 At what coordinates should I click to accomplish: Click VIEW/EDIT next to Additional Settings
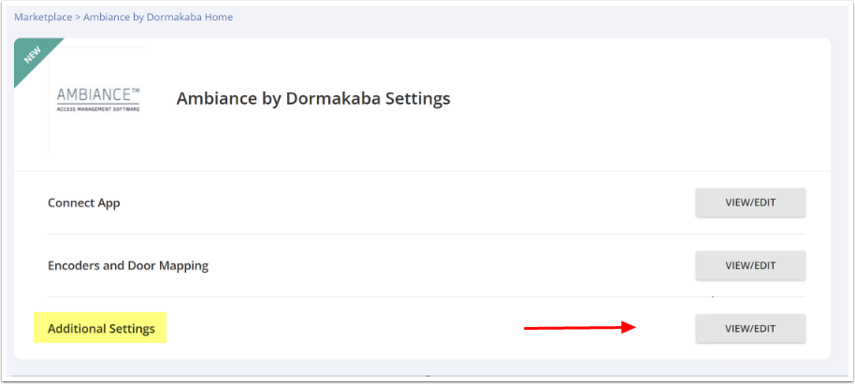pyautogui.click(x=750, y=328)
